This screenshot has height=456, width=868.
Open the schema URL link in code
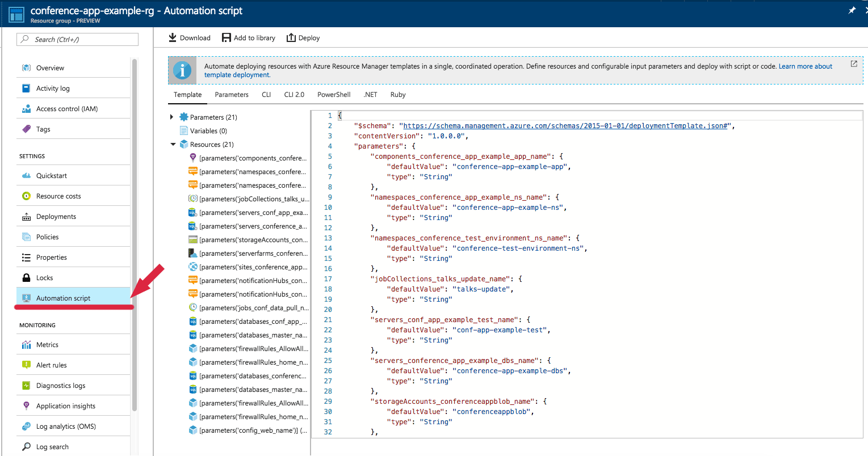click(x=565, y=126)
